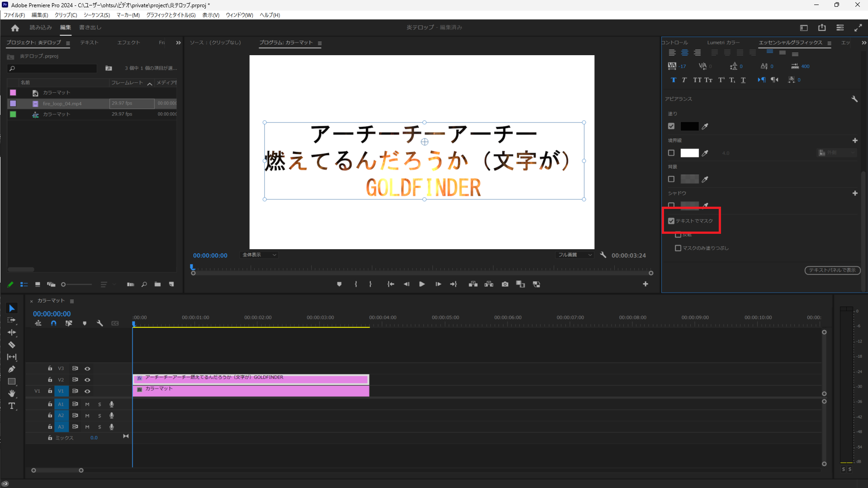
Task: Switch to the Lumetri カラー tab
Action: point(723,43)
